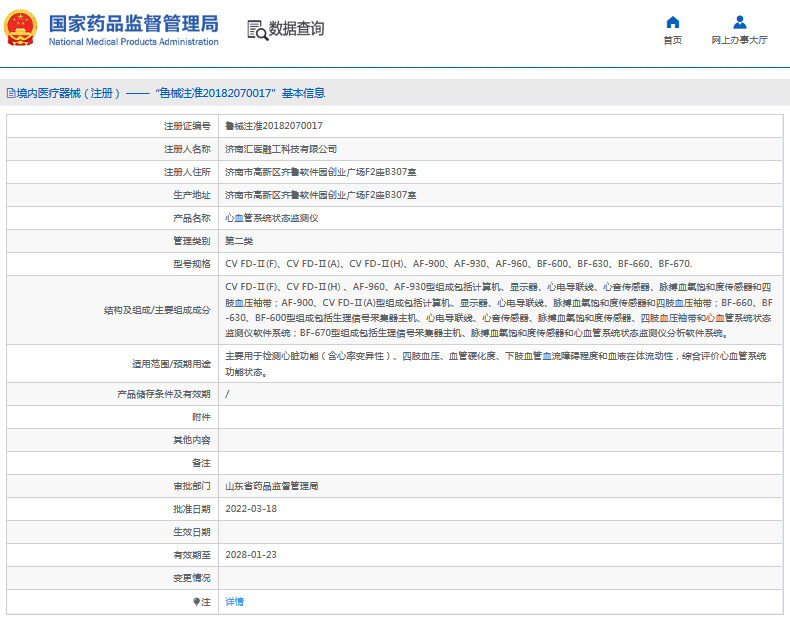Select product name 心血管系统状态监测仪
Image resolution: width=790 pixels, height=623 pixels.
coord(272,218)
